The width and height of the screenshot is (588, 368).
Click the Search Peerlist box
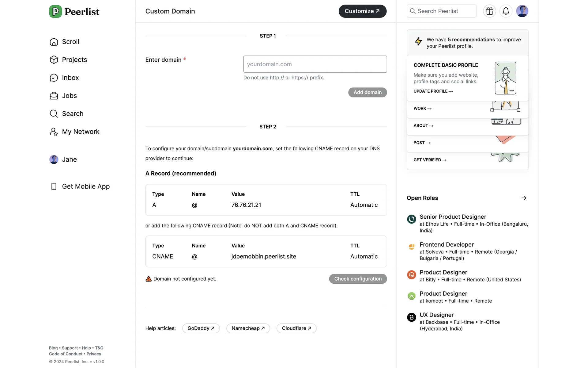441,11
